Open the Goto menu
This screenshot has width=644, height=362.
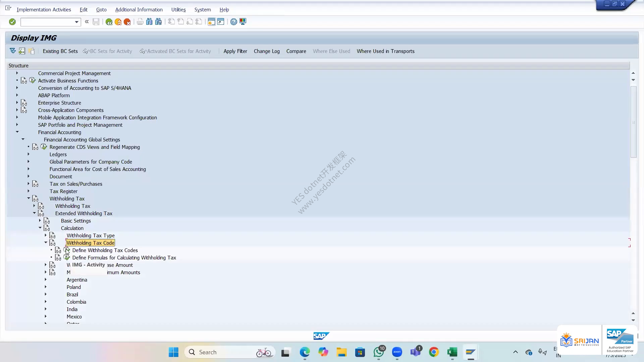click(101, 10)
